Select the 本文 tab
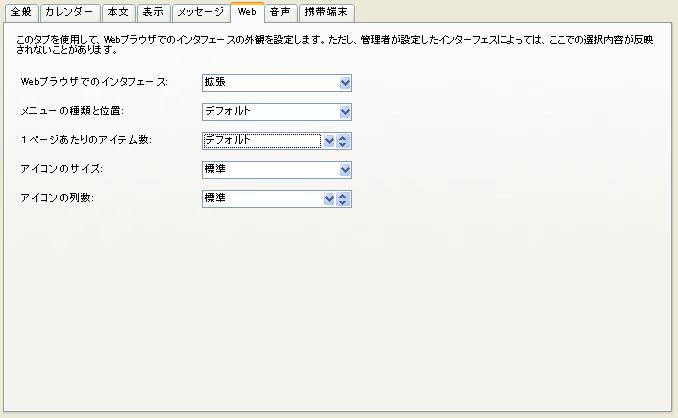Image resolution: width=678 pixels, height=418 pixels. tap(118, 13)
